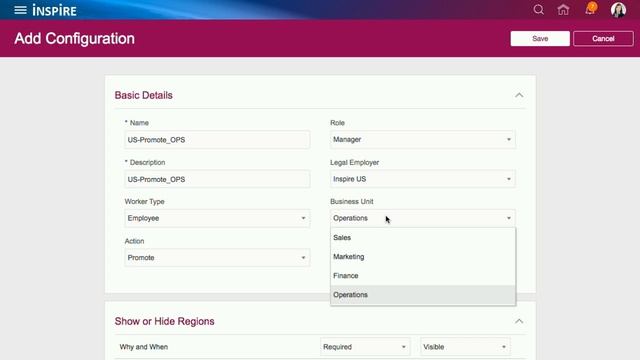Viewport: 640px width, 360px height.
Task: Click the Business Unit label
Action: coord(352,202)
